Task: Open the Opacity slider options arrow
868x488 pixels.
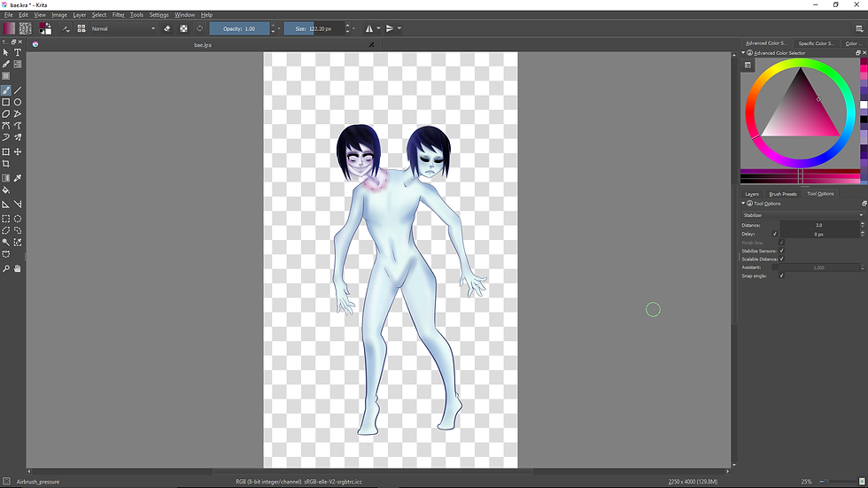Action: [279, 28]
